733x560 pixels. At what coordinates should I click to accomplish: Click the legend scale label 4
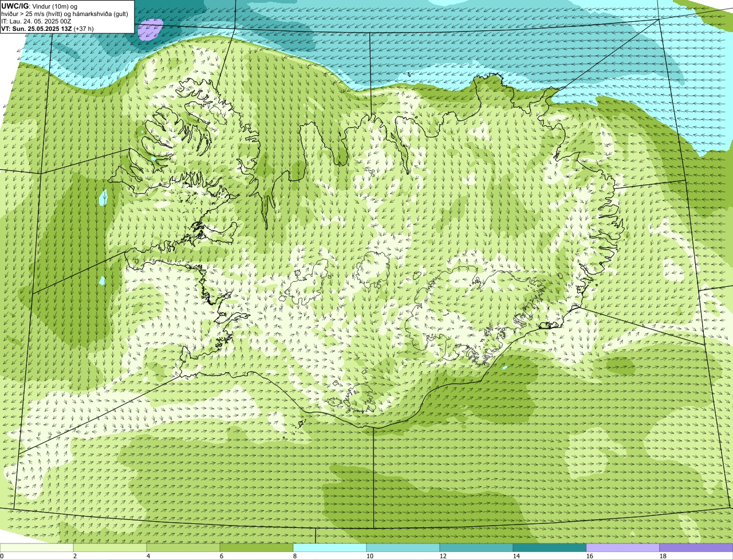point(148,556)
